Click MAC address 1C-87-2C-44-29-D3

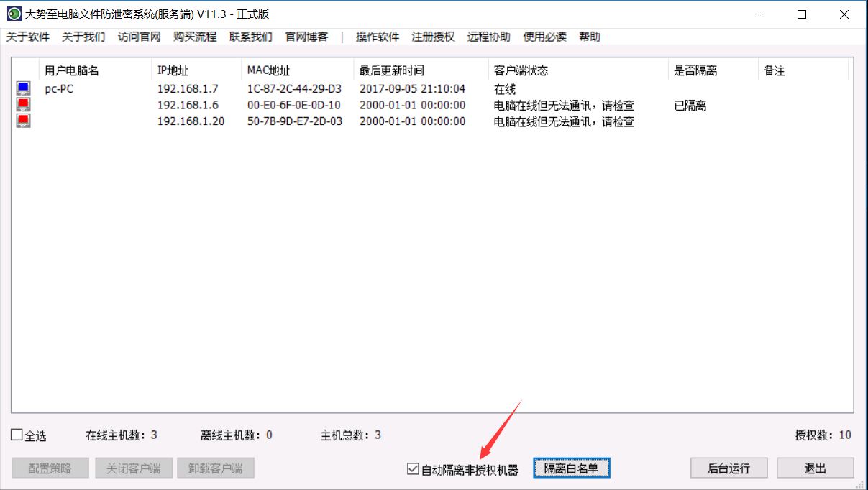click(295, 89)
